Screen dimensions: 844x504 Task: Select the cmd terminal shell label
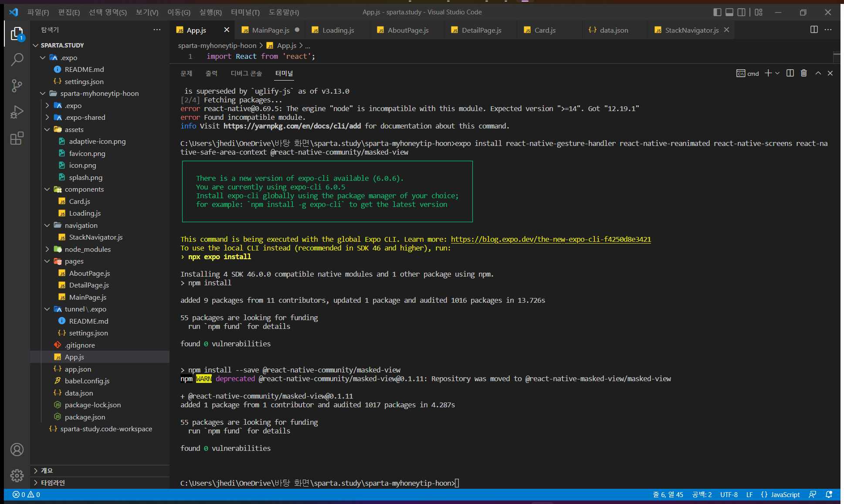748,73
